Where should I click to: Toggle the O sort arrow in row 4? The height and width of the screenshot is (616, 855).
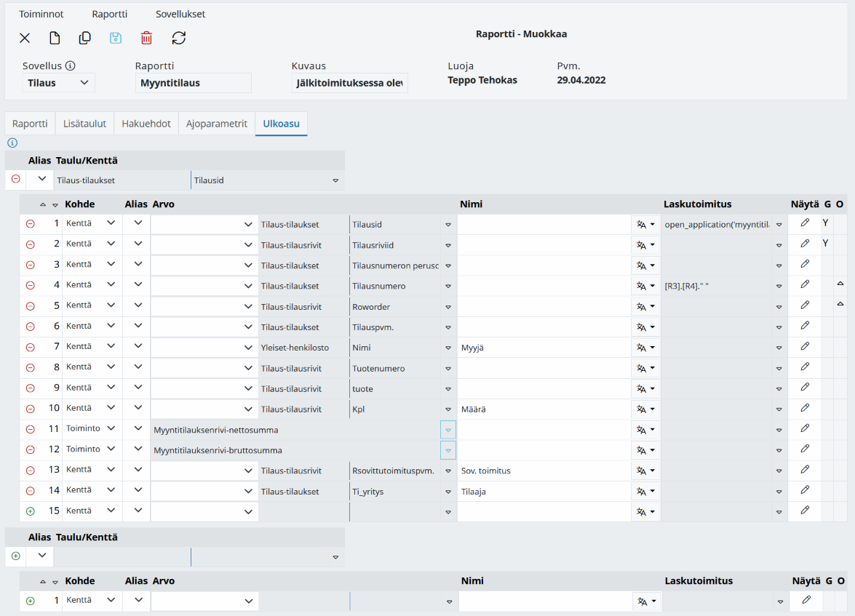coord(840,284)
